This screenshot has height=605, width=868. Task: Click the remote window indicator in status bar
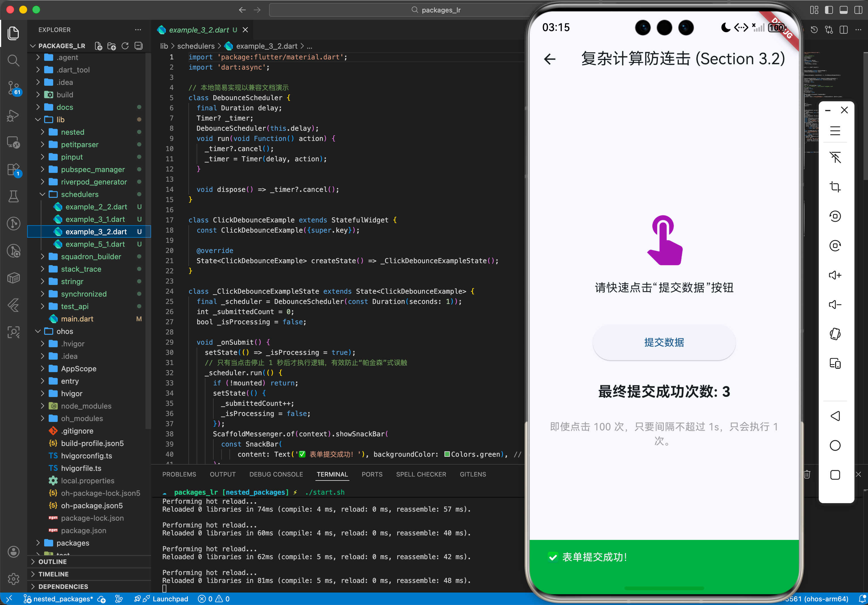coord(9,599)
